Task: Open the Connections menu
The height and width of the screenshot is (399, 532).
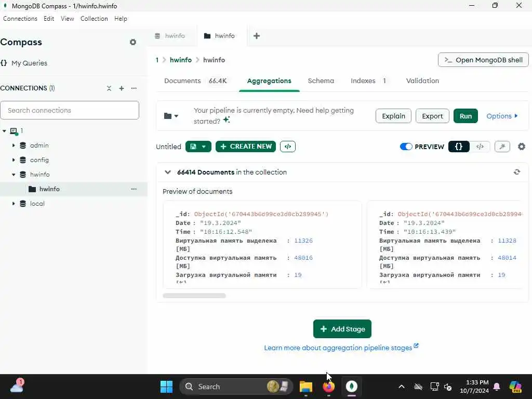Action: pos(20,19)
